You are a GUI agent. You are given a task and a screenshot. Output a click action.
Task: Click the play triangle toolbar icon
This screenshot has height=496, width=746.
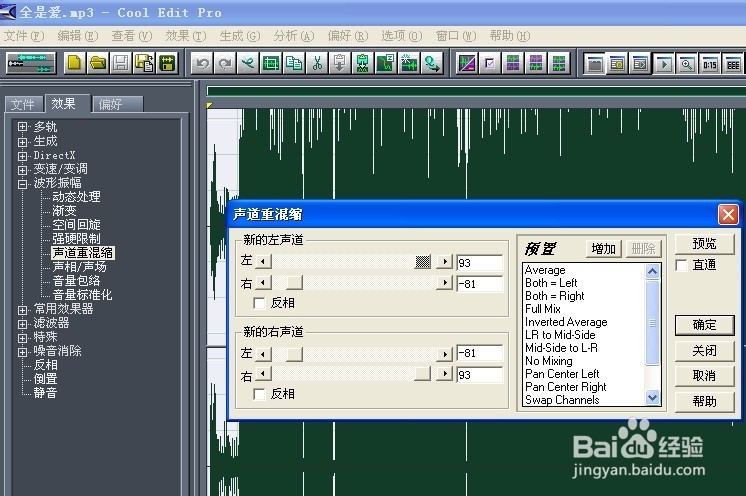point(664,64)
